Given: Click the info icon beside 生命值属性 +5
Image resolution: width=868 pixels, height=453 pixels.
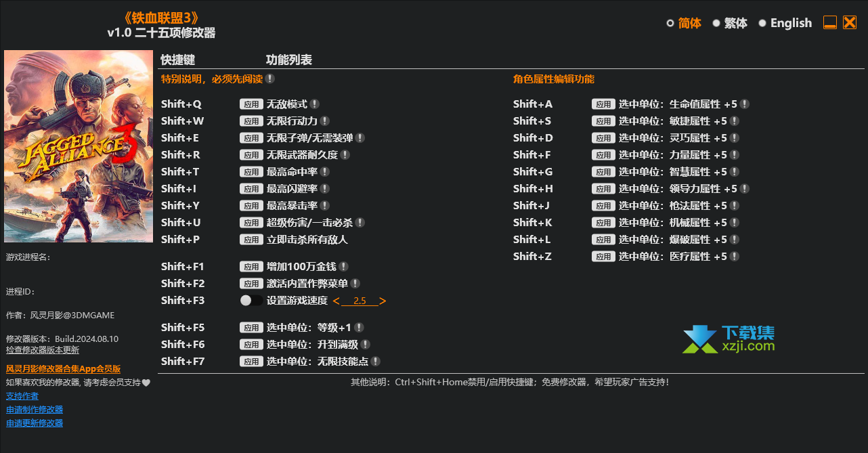Looking at the screenshot, I should 745,104.
